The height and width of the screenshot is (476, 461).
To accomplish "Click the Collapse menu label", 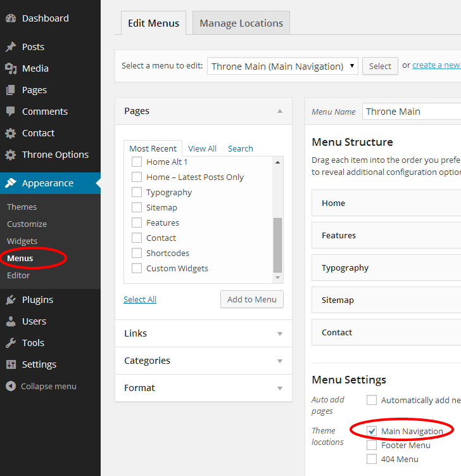I will [x=49, y=386].
